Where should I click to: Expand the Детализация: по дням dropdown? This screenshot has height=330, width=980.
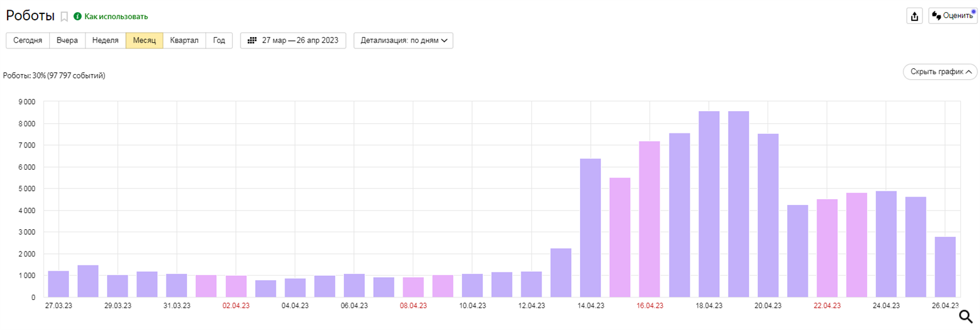403,40
